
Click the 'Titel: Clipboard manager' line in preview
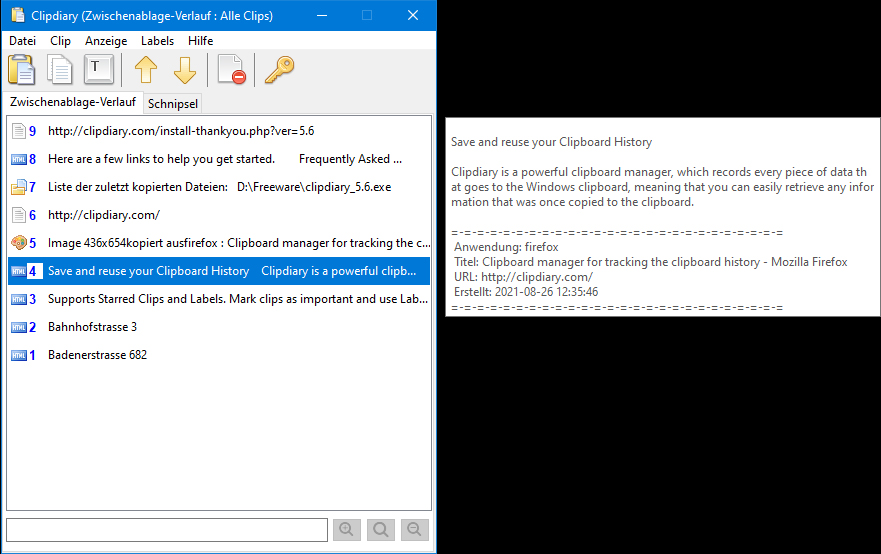pyautogui.click(x=651, y=262)
